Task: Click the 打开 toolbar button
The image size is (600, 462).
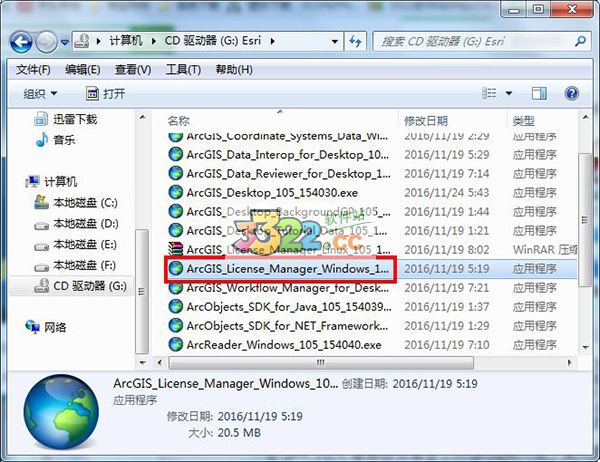Action: (x=106, y=93)
